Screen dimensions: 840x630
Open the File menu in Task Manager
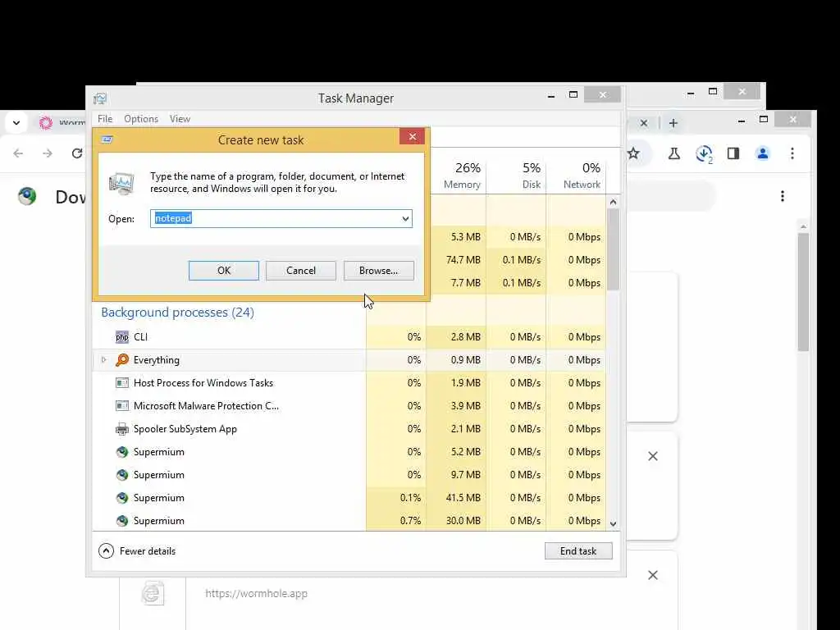coord(105,119)
